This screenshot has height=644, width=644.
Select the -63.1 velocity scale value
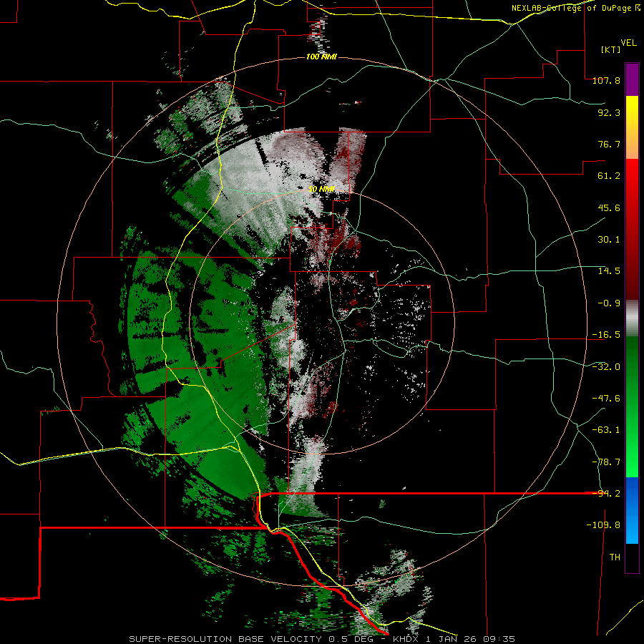[x=606, y=430]
